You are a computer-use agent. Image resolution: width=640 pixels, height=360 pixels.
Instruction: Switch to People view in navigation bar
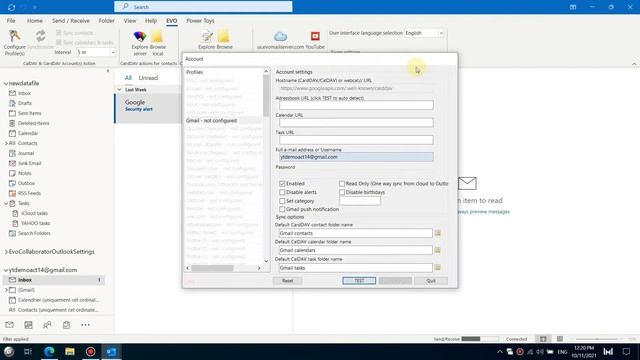click(x=47, y=325)
